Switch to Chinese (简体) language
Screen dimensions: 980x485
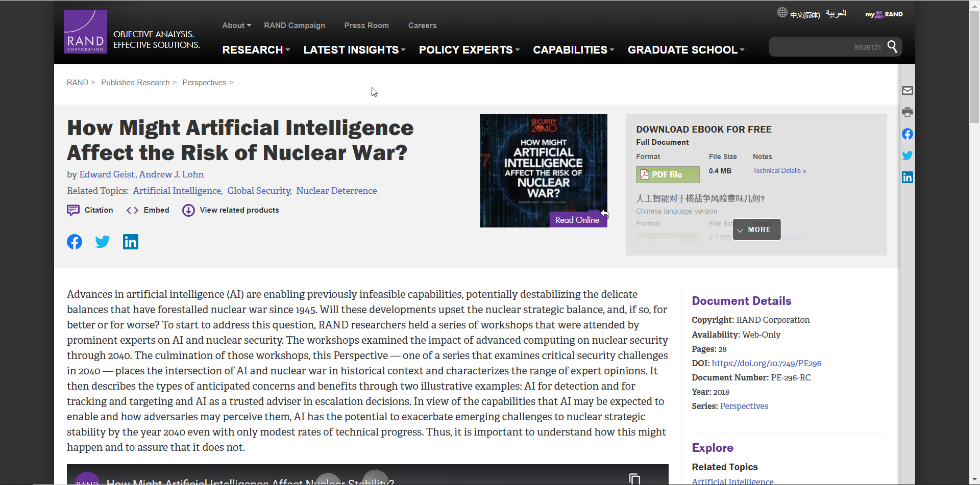pyautogui.click(x=805, y=15)
